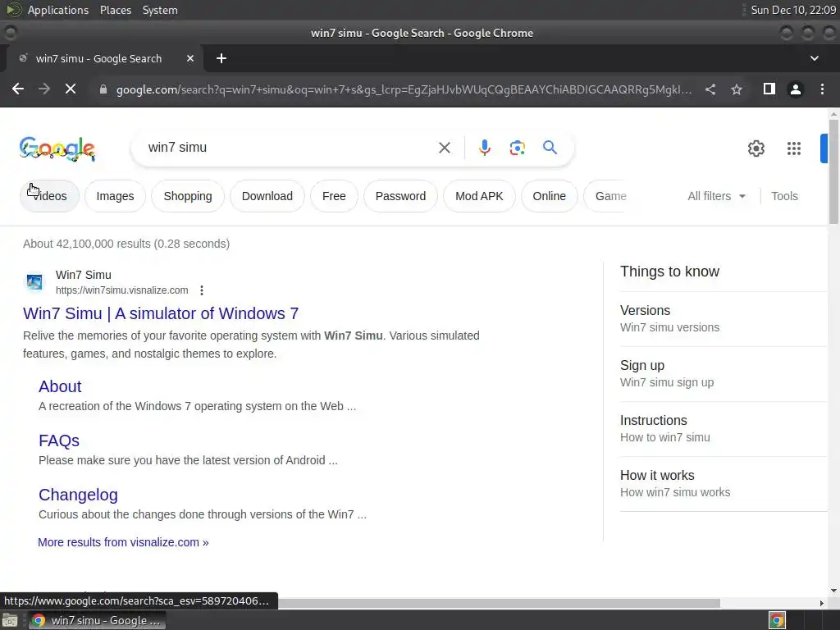Click the show desktop icon in taskbar
Viewport: 840px width, 630px height.
tap(10, 620)
